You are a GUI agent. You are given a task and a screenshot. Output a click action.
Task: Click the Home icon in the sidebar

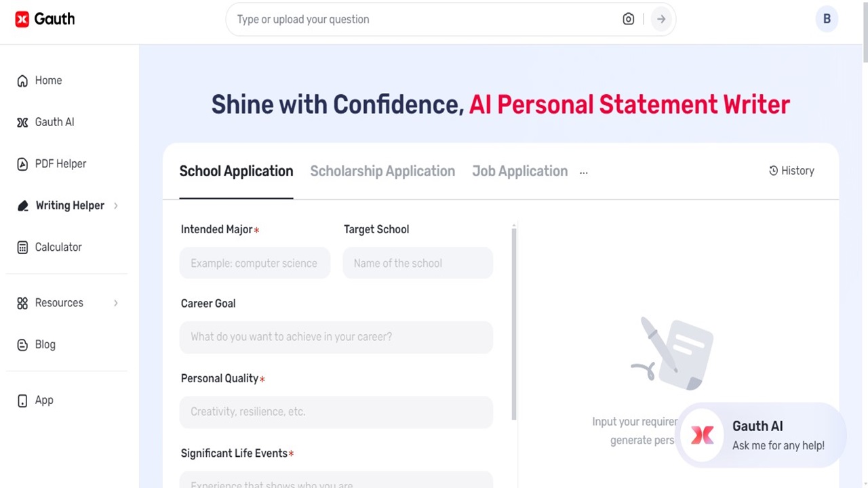[23, 80]
